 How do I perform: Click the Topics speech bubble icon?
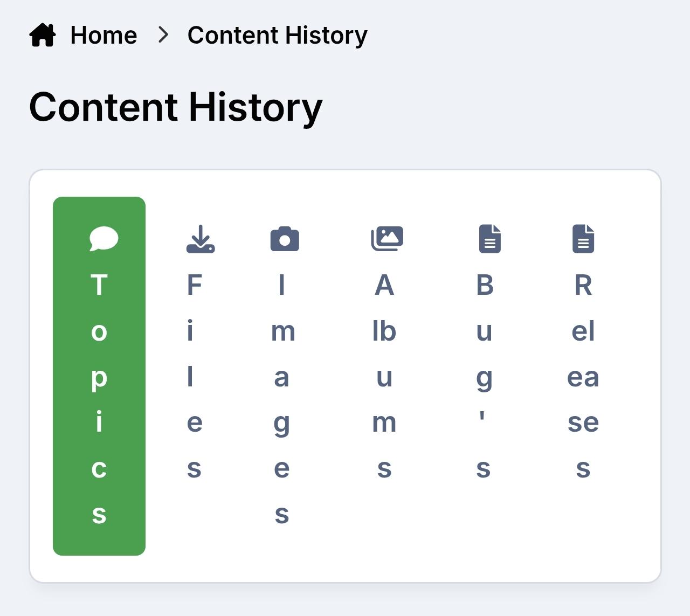coord(103,239)
